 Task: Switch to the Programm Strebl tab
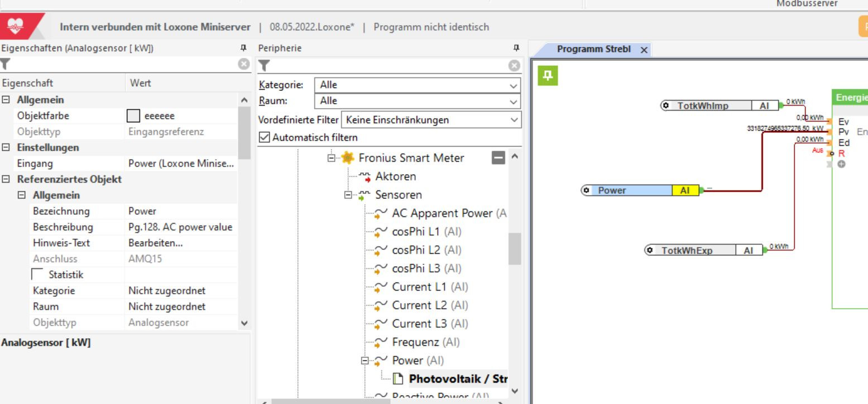[594, 49]
